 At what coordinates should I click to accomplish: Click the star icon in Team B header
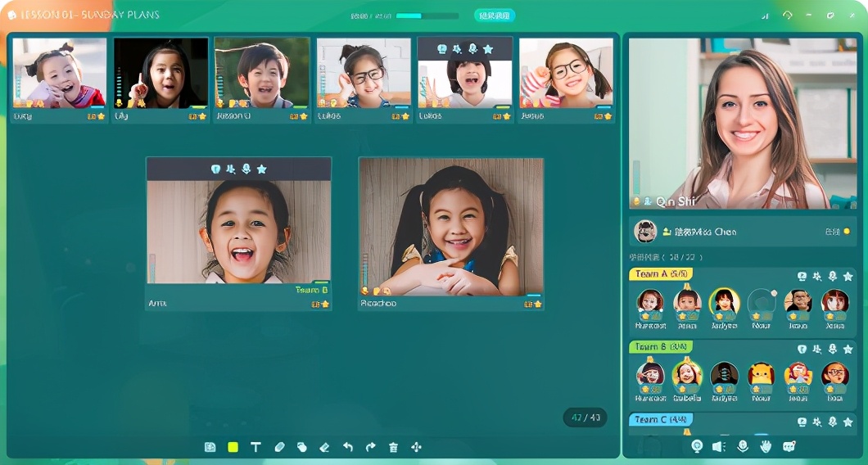[x=848, y=349]
